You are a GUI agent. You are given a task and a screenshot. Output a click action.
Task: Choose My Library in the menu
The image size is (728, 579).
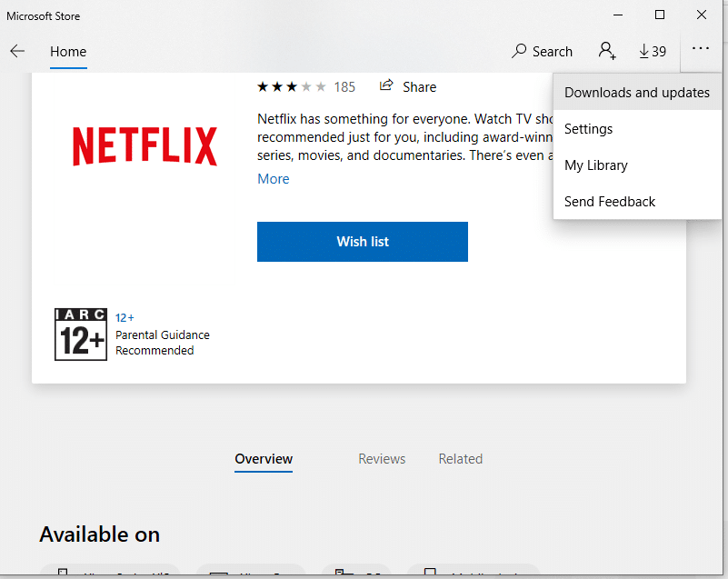tap(637, 165)
